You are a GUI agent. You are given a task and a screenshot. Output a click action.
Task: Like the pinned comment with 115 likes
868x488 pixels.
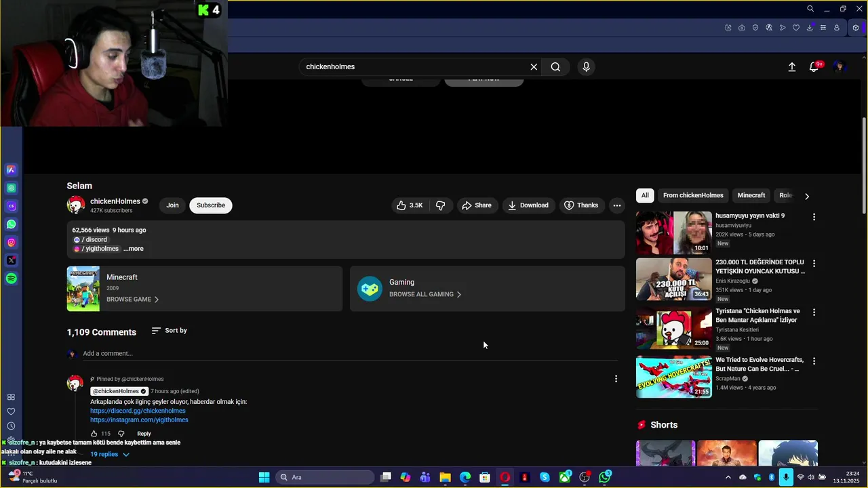pyautogui.click(x=94, y=434)
